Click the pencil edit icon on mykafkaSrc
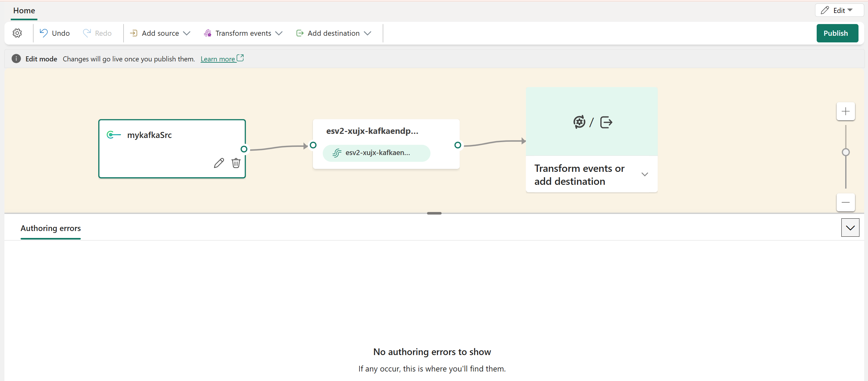Screen dimensions: 868x381 click(x=219, y=163)
